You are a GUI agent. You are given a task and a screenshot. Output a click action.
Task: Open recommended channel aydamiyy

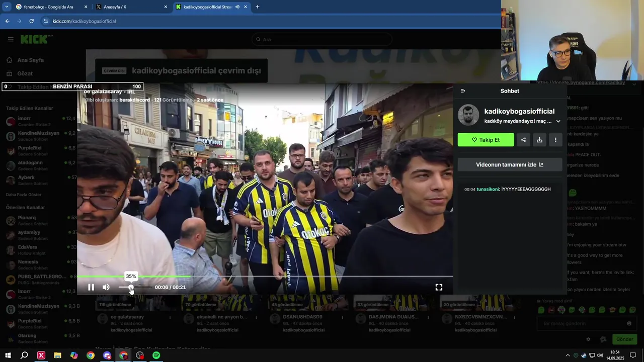click(40, 234)
